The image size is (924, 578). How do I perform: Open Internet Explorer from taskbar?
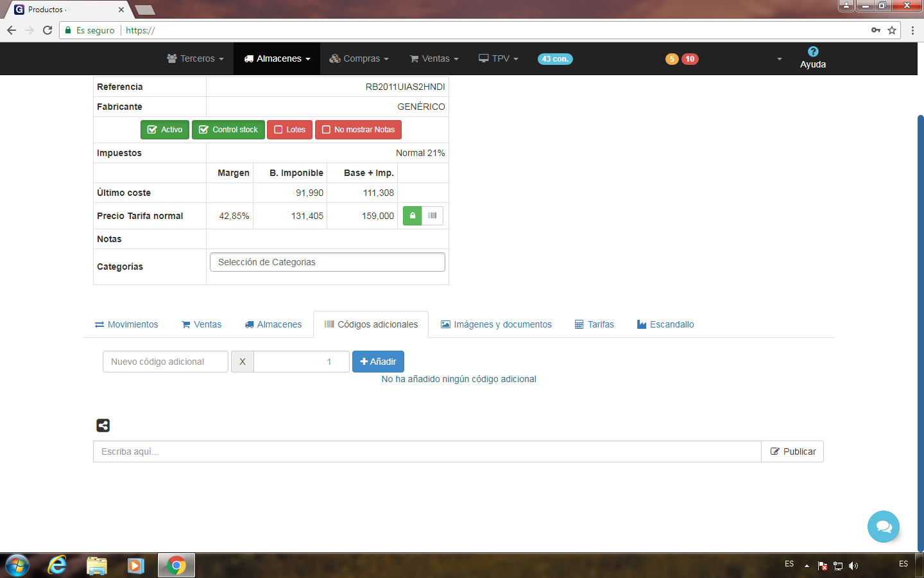[57, 565]
